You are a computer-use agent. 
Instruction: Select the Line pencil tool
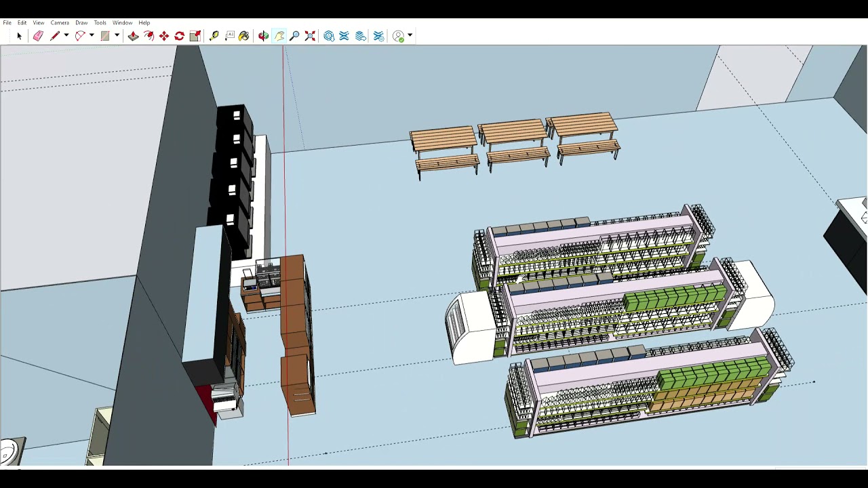pyautogui.click(x=55, y=36)
